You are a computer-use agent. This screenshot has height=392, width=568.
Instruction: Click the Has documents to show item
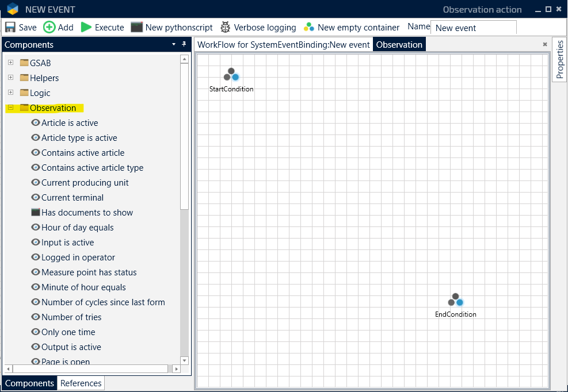(87, 213)
